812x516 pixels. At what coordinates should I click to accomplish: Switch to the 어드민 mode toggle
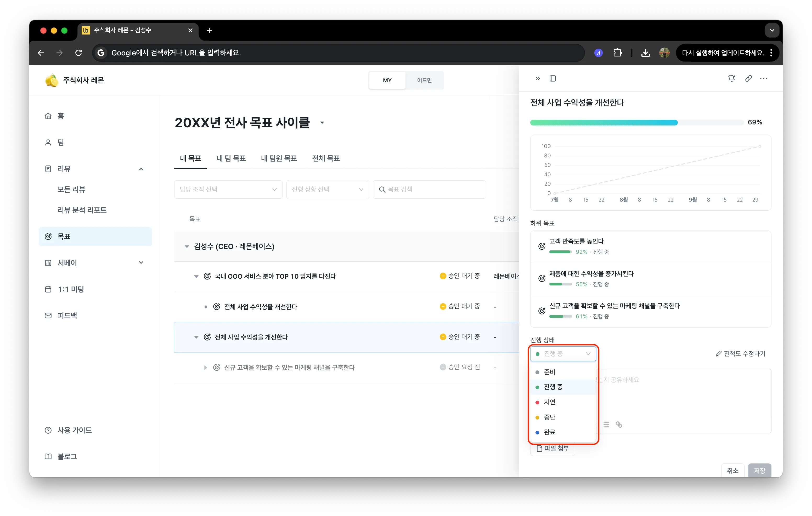point(424,80)
